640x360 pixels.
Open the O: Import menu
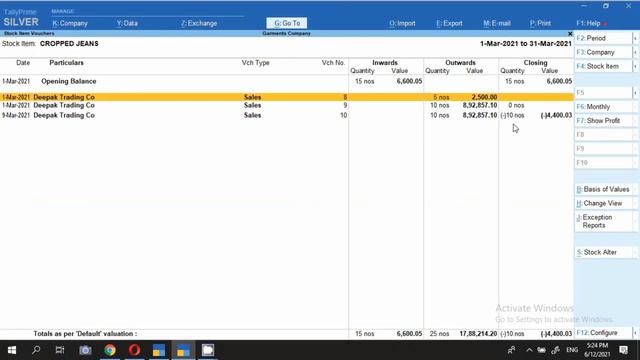(402, 23)
